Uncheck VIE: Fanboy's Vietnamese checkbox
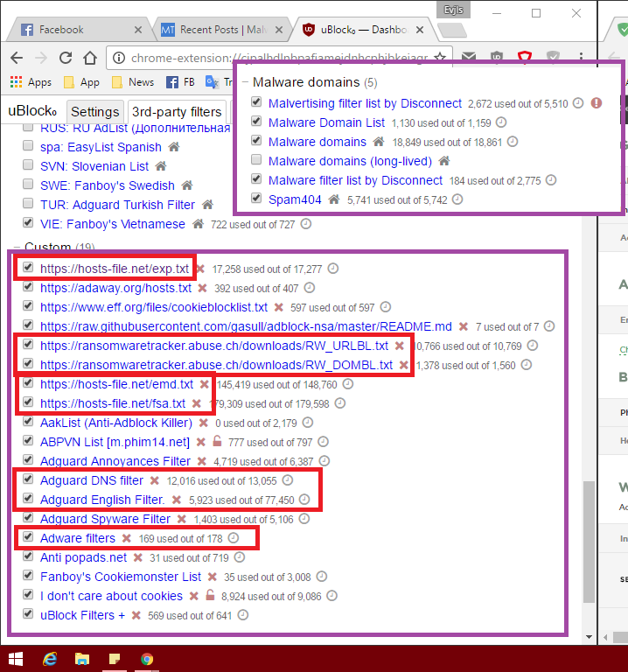Viewport: 628px width, 672px height. coord(28,222)
